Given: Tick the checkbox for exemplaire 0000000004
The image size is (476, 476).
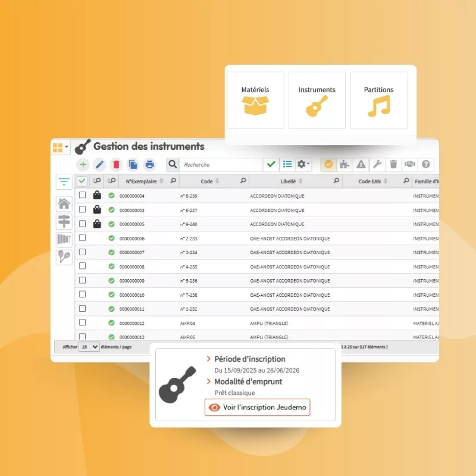Looking at the screenshot, I should [82, 195].
